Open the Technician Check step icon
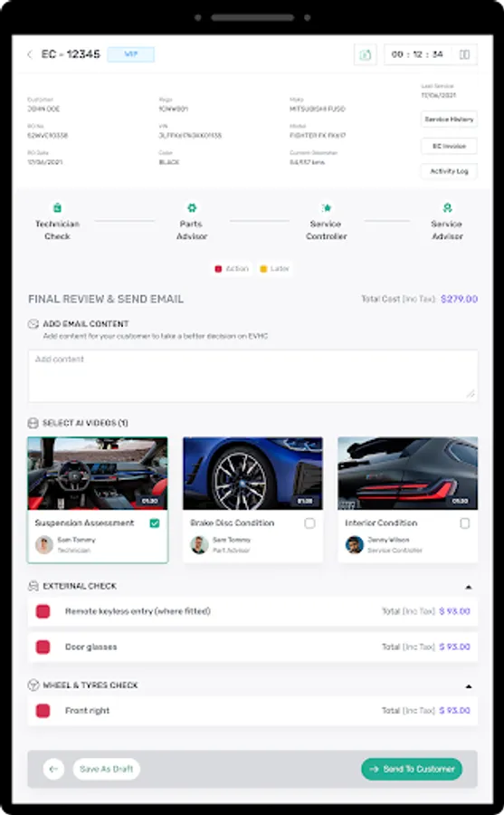The width and height of the screenshot is (504, 815). click(57, 208)
